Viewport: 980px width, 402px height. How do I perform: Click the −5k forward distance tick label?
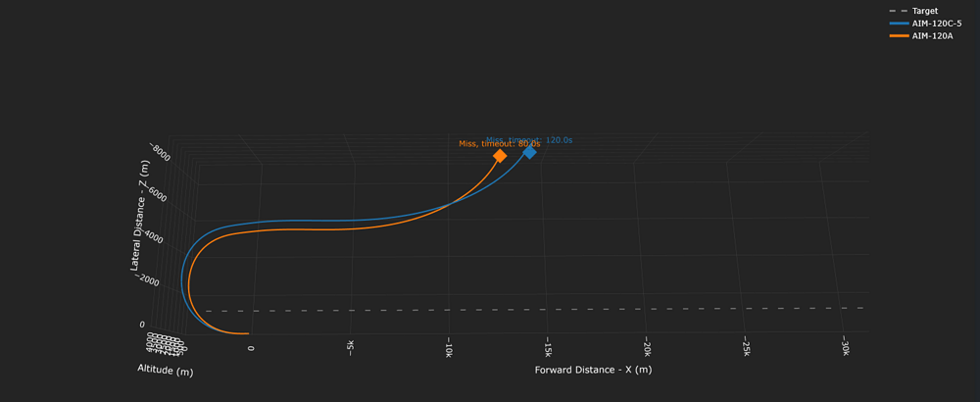(351, 348)
